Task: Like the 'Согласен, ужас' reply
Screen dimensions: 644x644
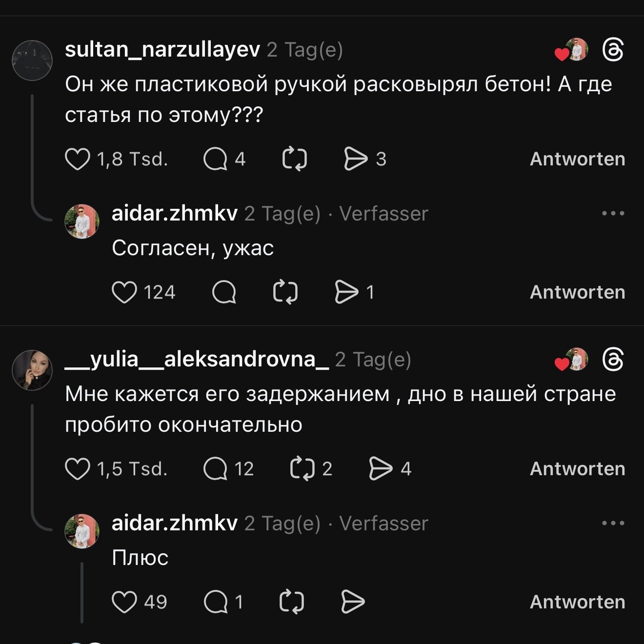Action: [x=124, y=292]
